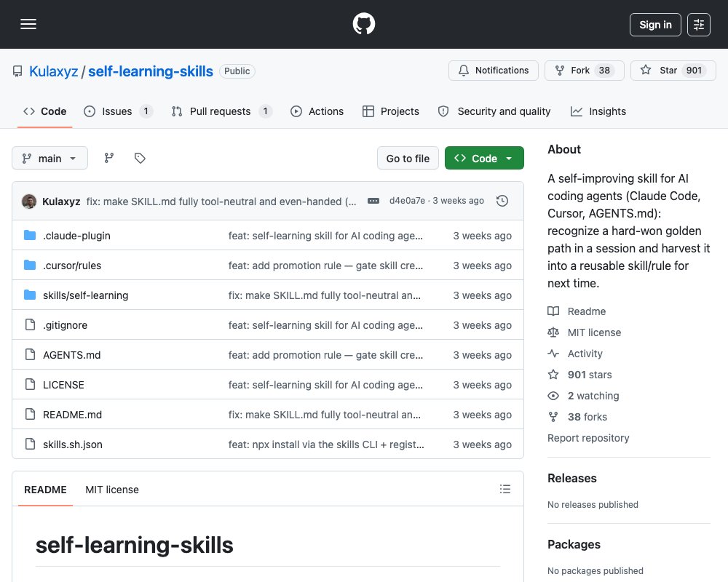The height and width of the screenshot is (582, 728).
Task: Click the repository icon beside Kulaxyz
Action: [17, 71]
